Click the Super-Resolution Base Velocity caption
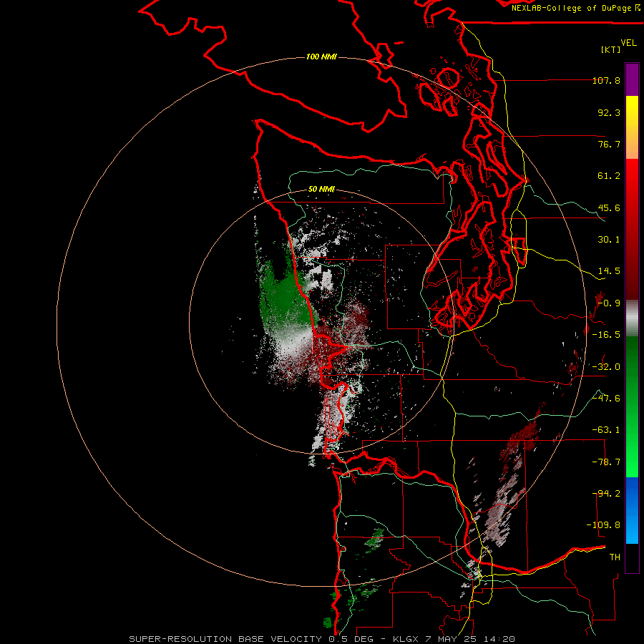 322,639
